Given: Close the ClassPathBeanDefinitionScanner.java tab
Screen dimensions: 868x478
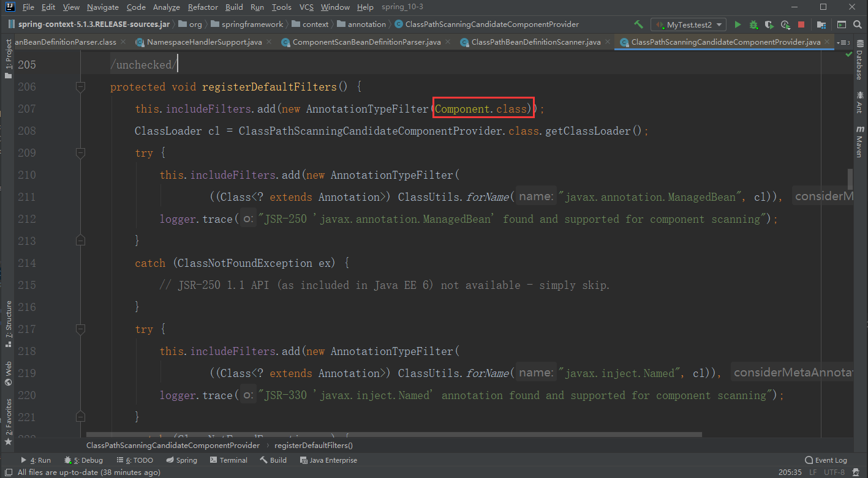Looking at the screenshot, I should tap(608, 42).
